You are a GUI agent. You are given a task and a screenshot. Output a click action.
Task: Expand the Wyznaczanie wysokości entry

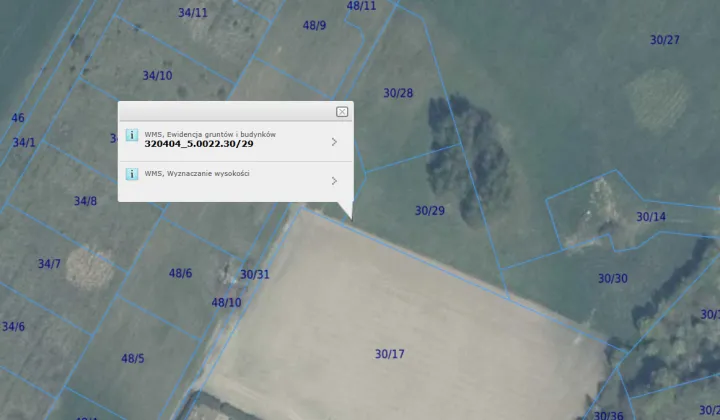(x=334, y=181)
